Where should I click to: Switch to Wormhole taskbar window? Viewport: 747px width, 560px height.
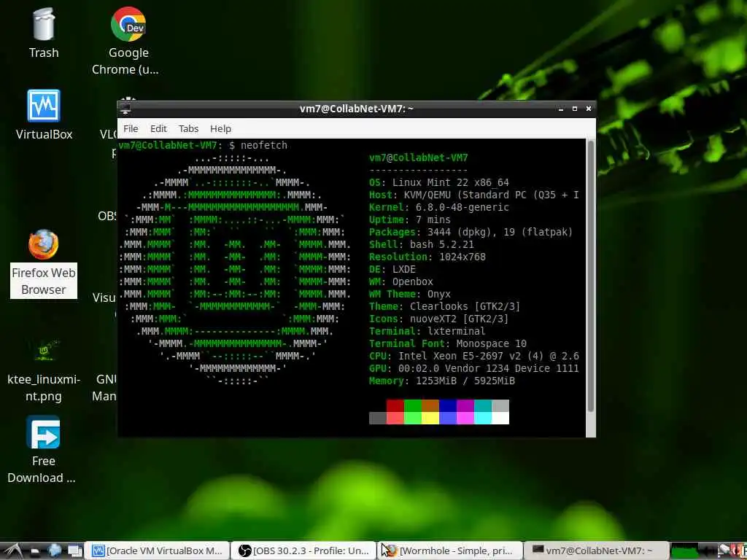(449, 551)
